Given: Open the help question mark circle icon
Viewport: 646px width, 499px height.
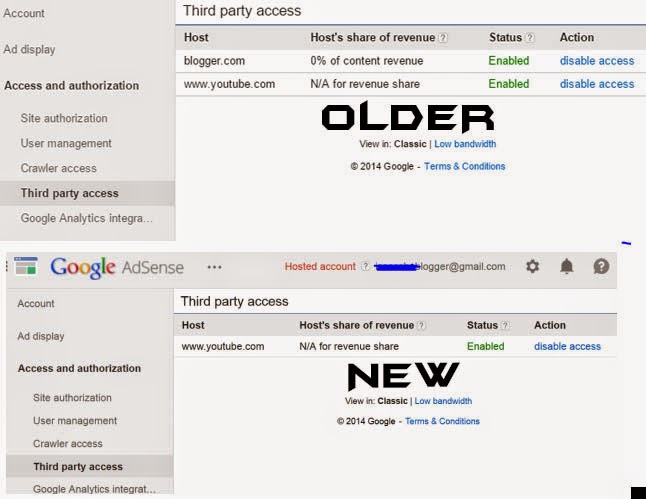Looking at the screenshot, I should click(602, 267).
